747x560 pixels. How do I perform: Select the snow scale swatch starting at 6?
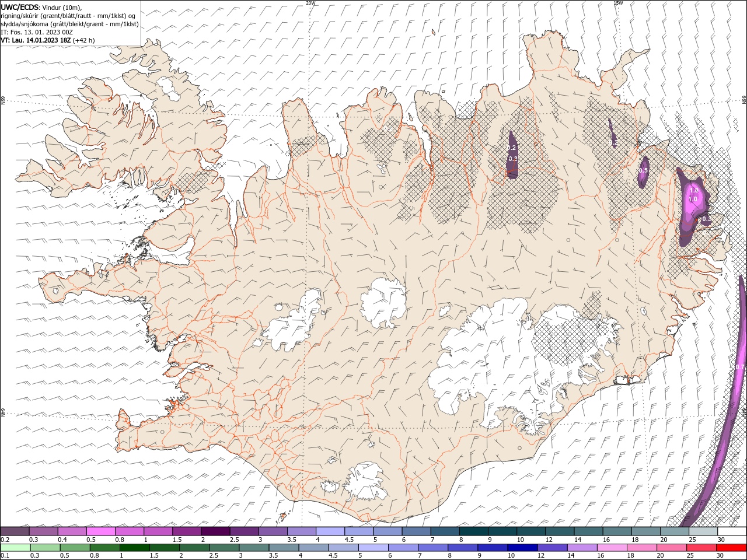pos(417,531)
